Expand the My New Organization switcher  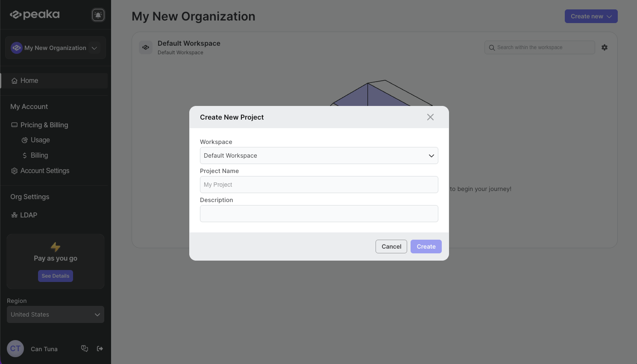pos(56,48)
